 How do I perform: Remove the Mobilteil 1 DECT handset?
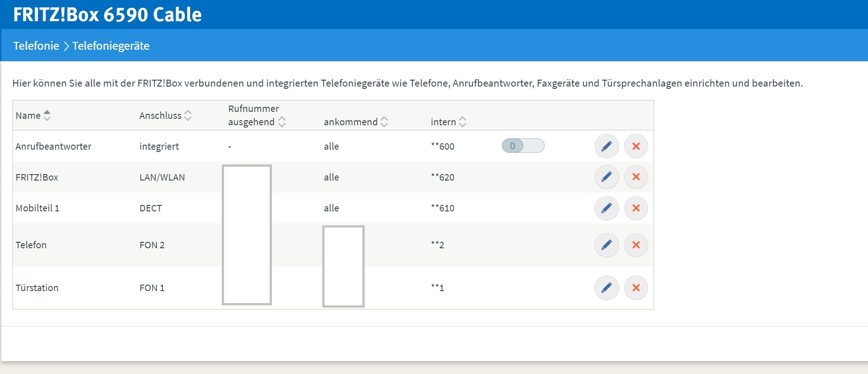[636, 208]
